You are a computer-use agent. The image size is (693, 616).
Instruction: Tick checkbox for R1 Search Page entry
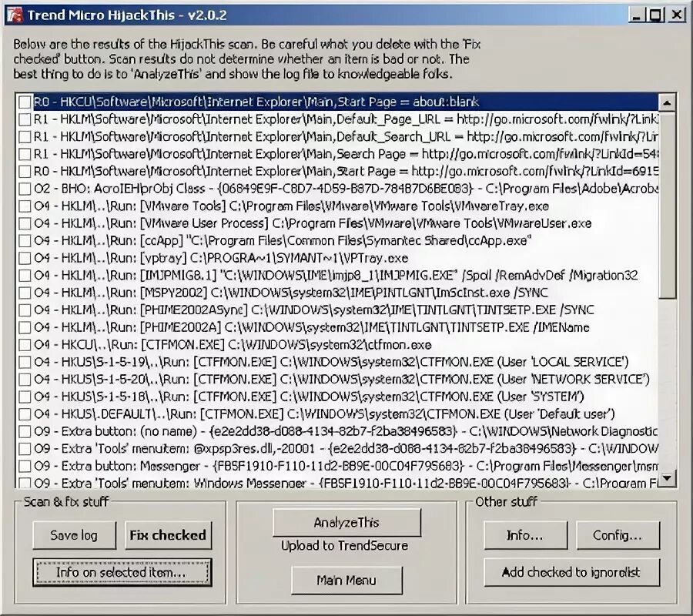[x=25, y=154]
